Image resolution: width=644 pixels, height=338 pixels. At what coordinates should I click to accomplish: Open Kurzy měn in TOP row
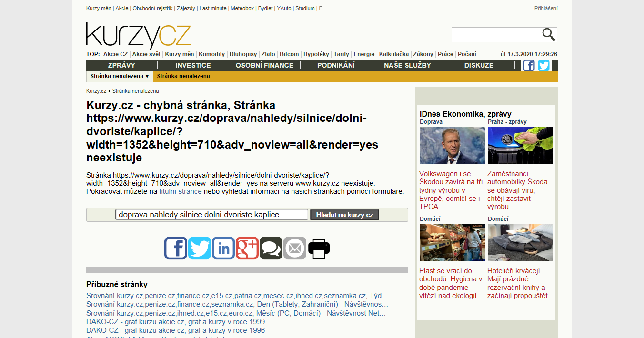click(180, 54)
